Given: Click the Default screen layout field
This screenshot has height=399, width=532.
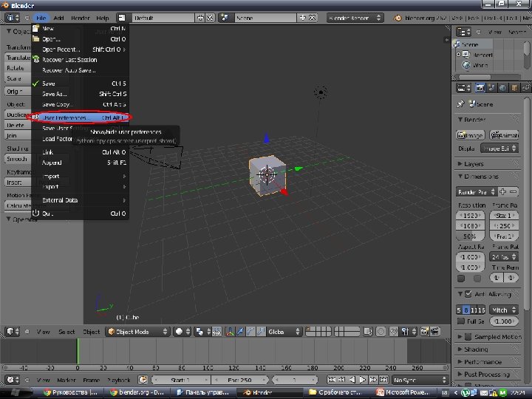Looking at the screenshot, I should pos(163,18).
